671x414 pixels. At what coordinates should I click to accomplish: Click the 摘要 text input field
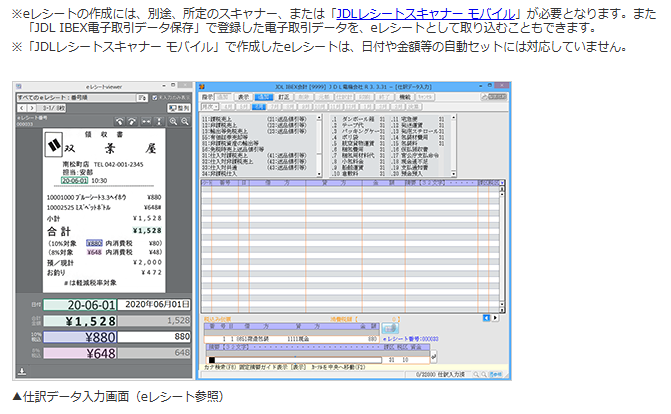point(294,360)
